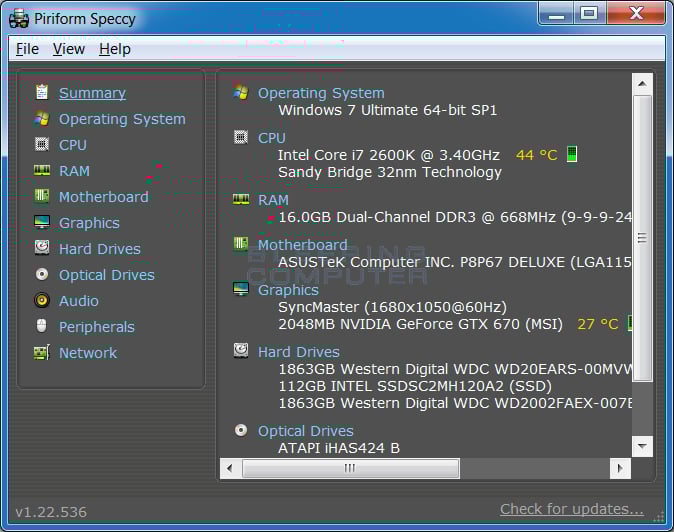The height and width of the screenshot is (532, 674).
Task: Open the View menu
Action: pos(69,49)
